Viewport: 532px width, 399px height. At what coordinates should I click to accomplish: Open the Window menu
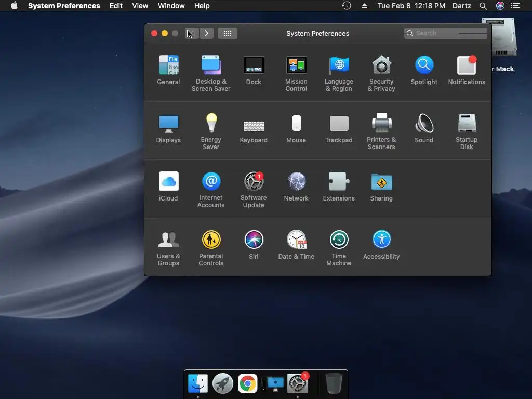pos(171,6)
